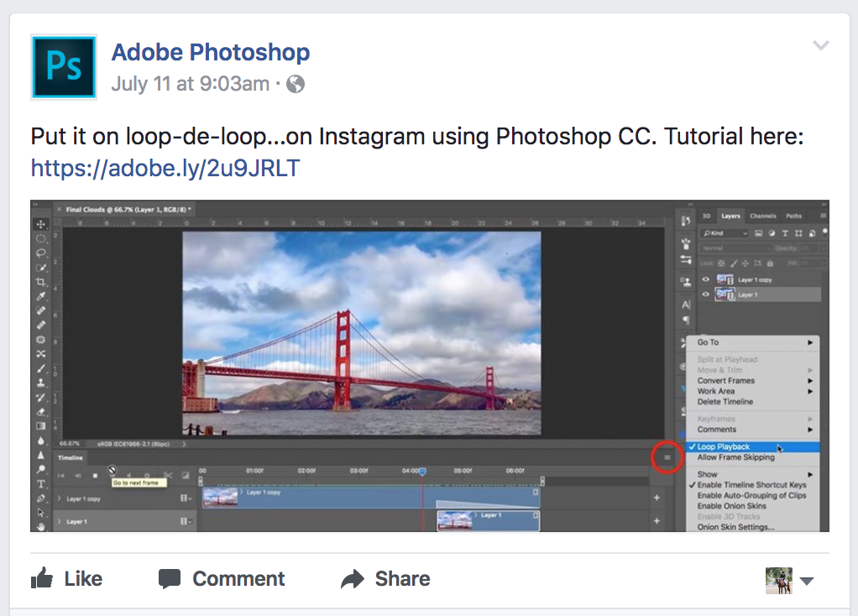Select the Pen tool

(x=40, y=498)
